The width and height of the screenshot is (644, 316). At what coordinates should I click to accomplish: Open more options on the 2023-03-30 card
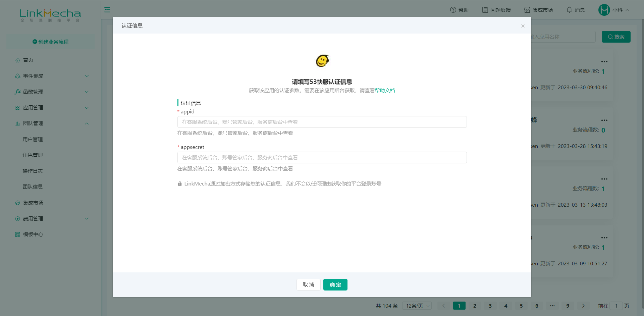[604, 62]
